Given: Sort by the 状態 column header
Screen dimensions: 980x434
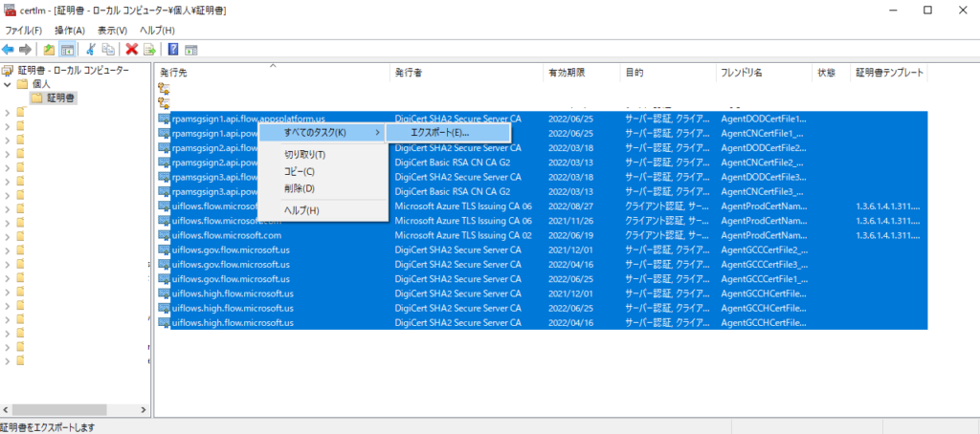Looking at the screenshot, I should pyautogui.click(x=831, y=73).
